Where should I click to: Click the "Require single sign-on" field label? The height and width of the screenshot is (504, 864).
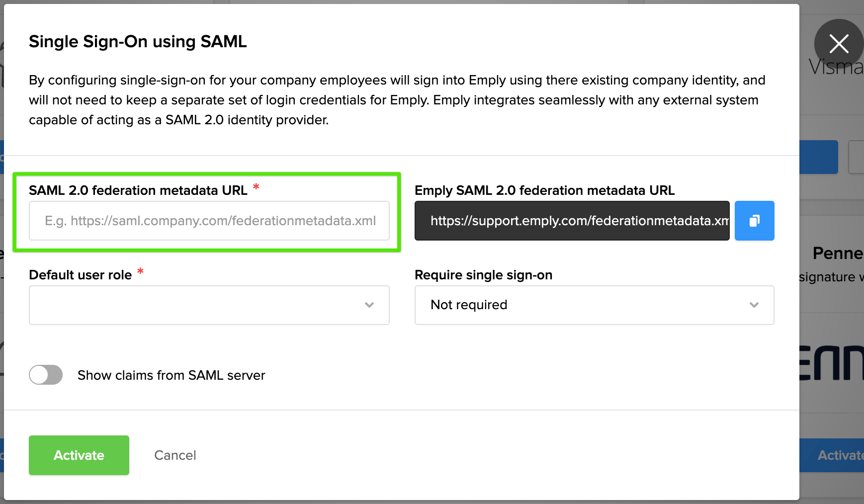483,275
